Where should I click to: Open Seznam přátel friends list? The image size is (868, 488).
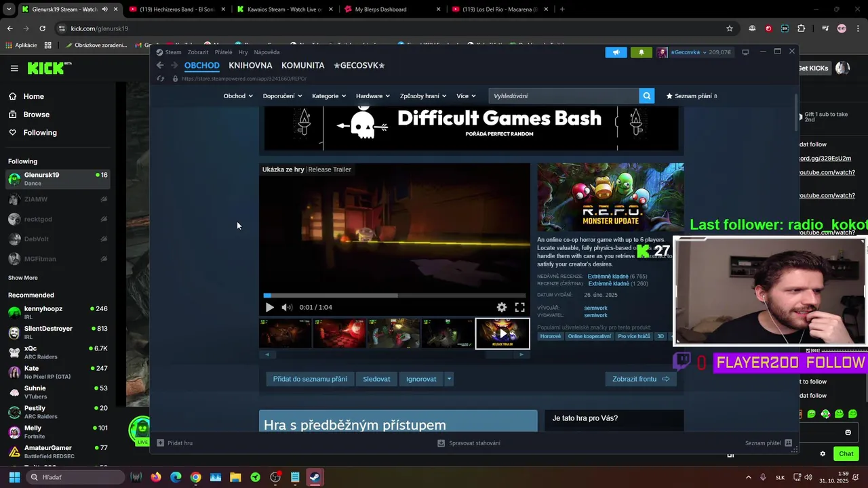(x=768, y=443)
